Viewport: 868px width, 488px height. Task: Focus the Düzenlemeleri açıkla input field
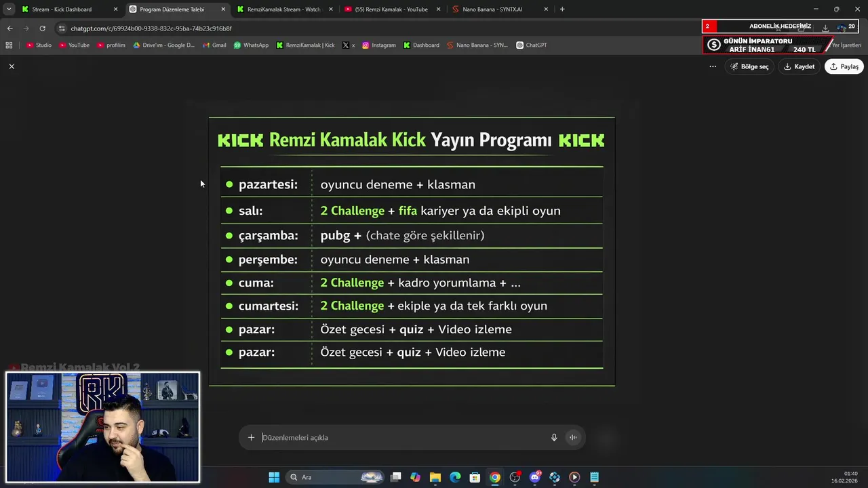(403, 437)
